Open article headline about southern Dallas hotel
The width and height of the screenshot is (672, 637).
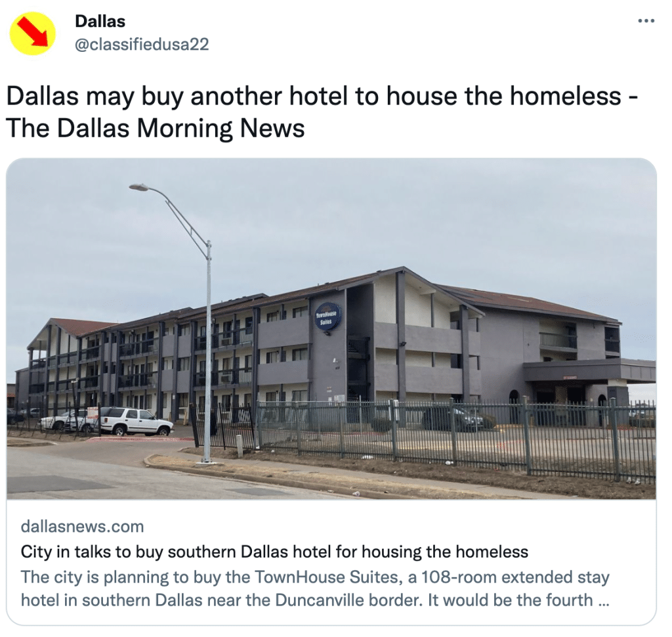coord(274,552)
